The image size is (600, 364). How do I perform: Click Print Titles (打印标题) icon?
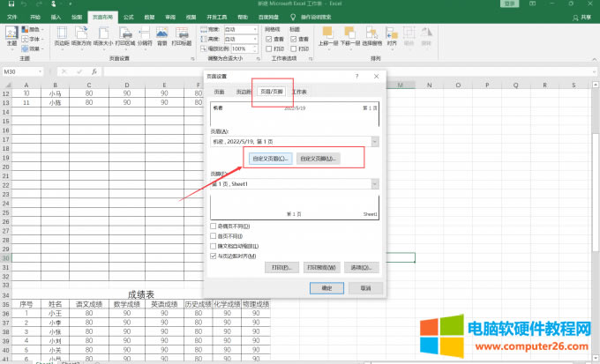(182, 35)
